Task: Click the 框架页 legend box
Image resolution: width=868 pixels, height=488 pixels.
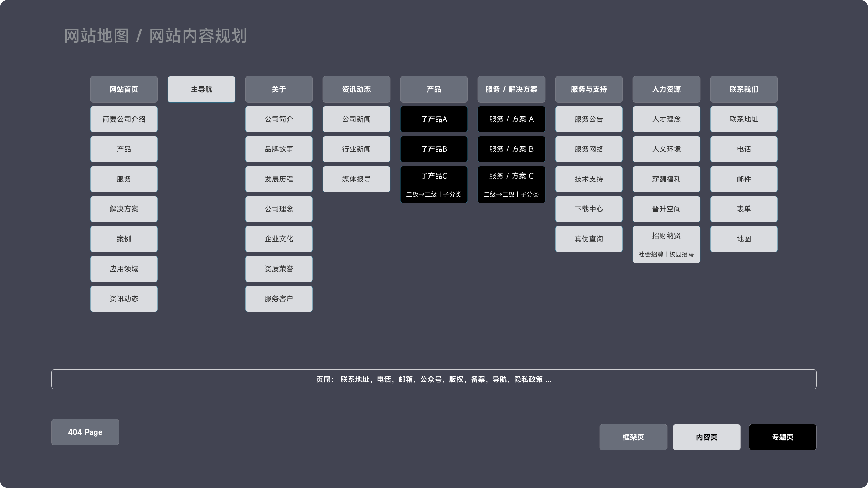Action: point(633,437)
